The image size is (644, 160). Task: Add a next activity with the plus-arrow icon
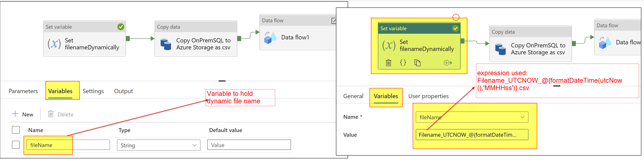[x=449, y=63]
